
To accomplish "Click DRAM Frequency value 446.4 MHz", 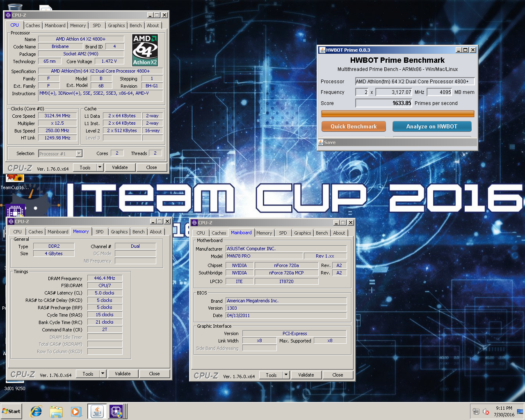I will (105, 278).
